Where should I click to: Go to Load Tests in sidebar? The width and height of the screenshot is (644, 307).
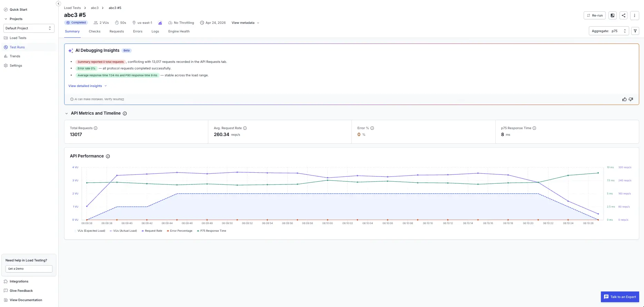click(15, 38)
